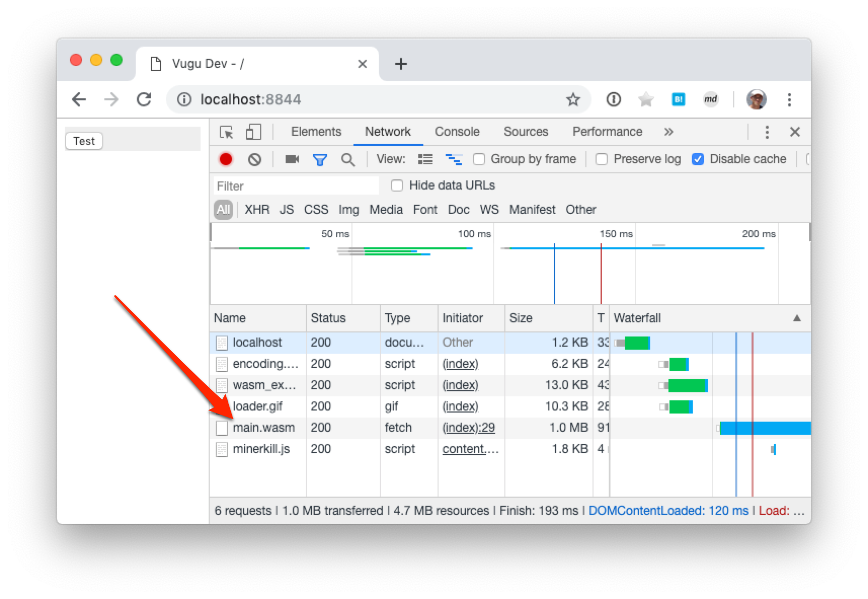Enable the Preserve log checkbox
The height and width of the screenshot is (599, 868).
602,160
